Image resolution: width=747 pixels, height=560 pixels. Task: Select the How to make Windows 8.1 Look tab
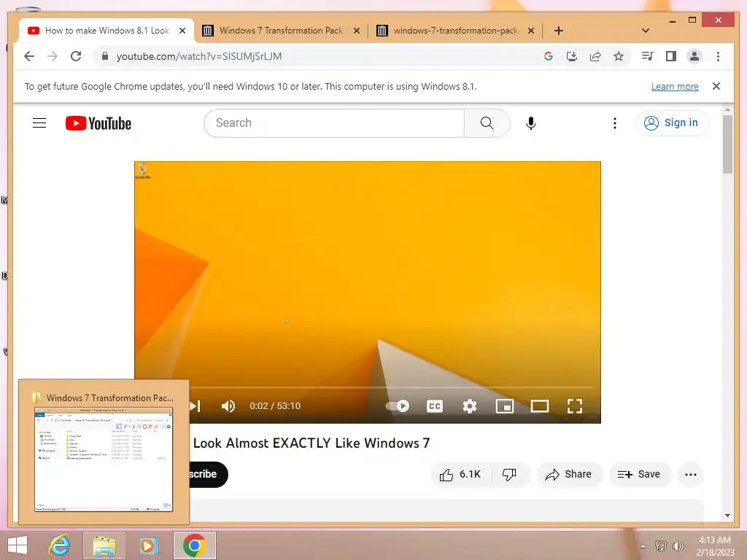point(107,31)
